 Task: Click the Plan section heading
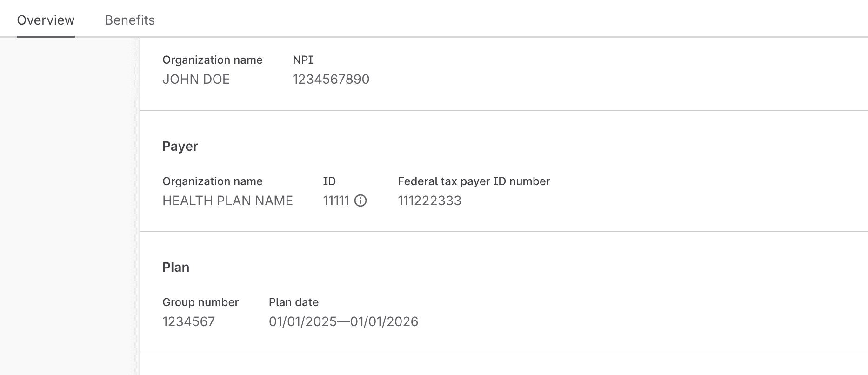point(175,267)
